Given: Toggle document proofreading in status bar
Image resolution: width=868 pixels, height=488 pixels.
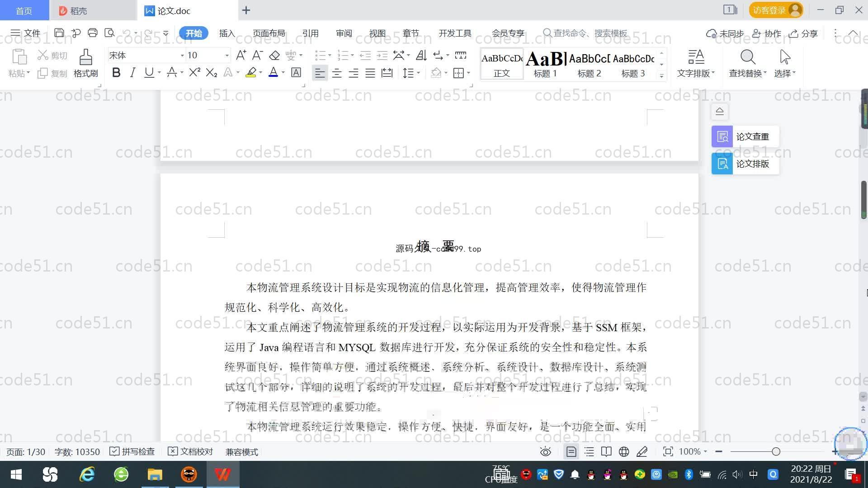Looking at the screenshot, I should point(190,452).
